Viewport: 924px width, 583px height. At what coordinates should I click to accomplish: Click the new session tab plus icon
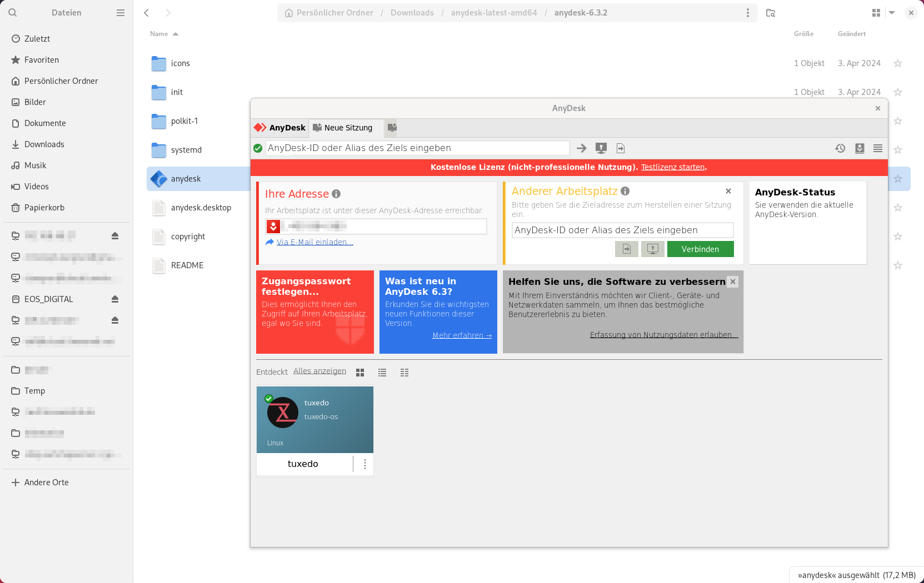pyautogui.click(x=392, y=128)
